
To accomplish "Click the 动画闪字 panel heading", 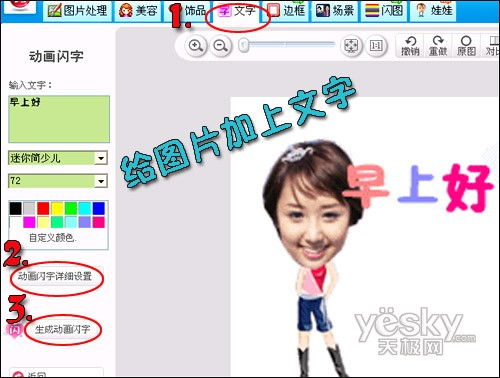I will pos(56,56).
